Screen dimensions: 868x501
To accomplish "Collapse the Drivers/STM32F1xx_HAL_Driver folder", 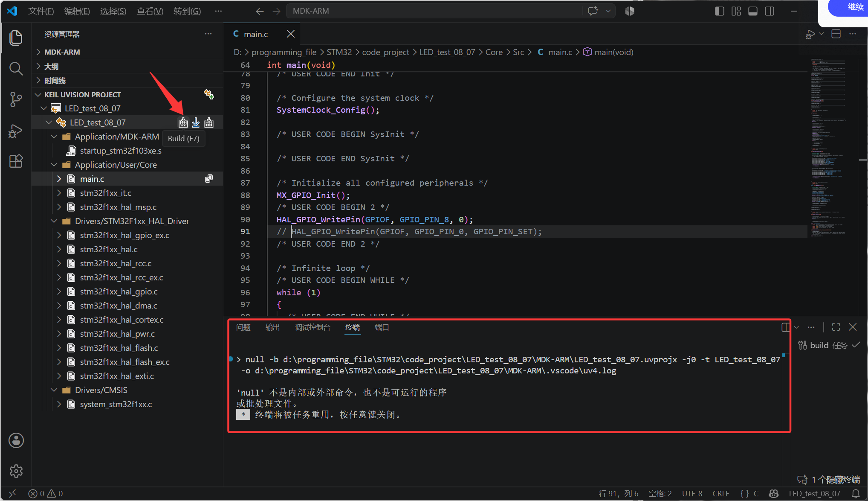I will (x=54, y=221).
